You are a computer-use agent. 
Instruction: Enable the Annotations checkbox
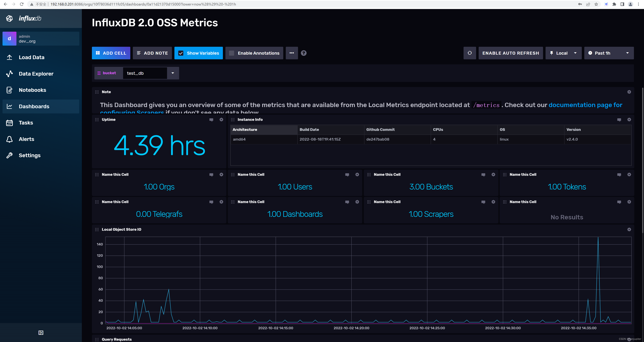(232, 53)
